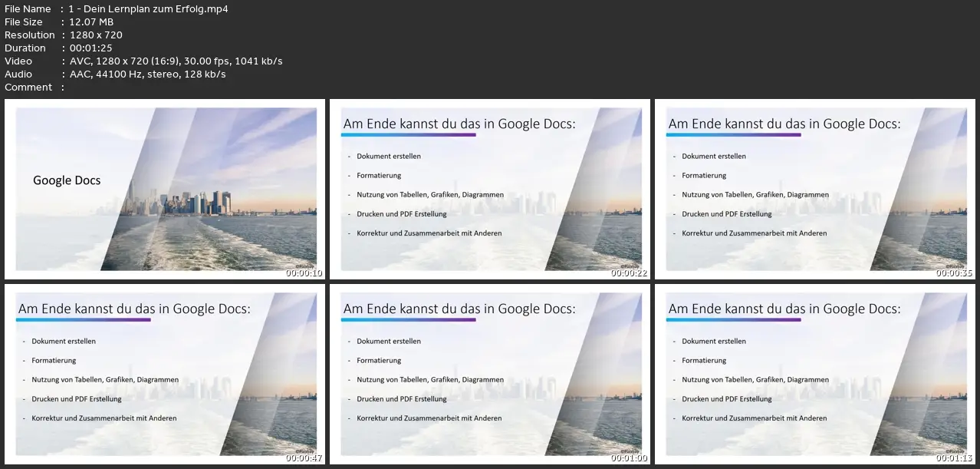Click the 'Resolution' label

point(30,35)
